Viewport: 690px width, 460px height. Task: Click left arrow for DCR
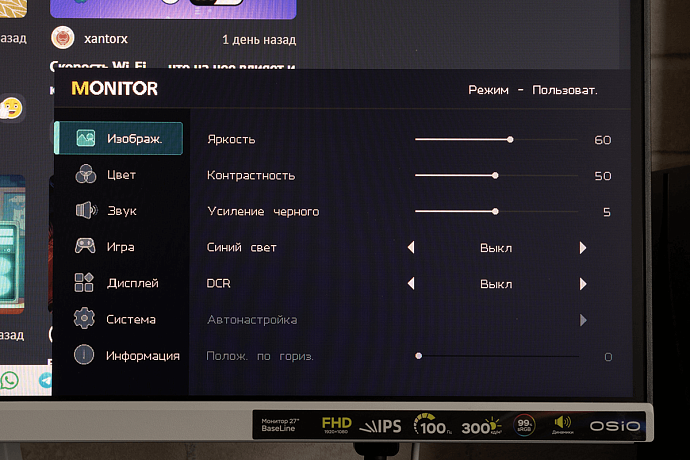point(410,284)
